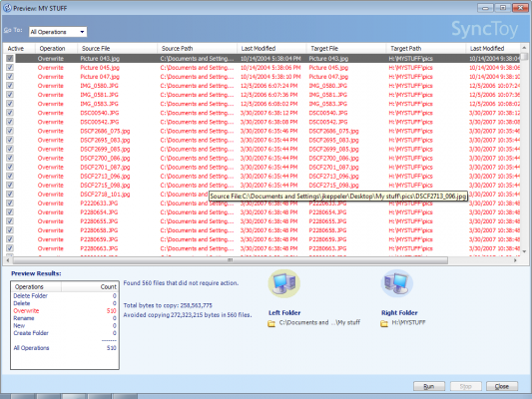
Task: Click the Right Folder computer icon
Action: [396, 283]
